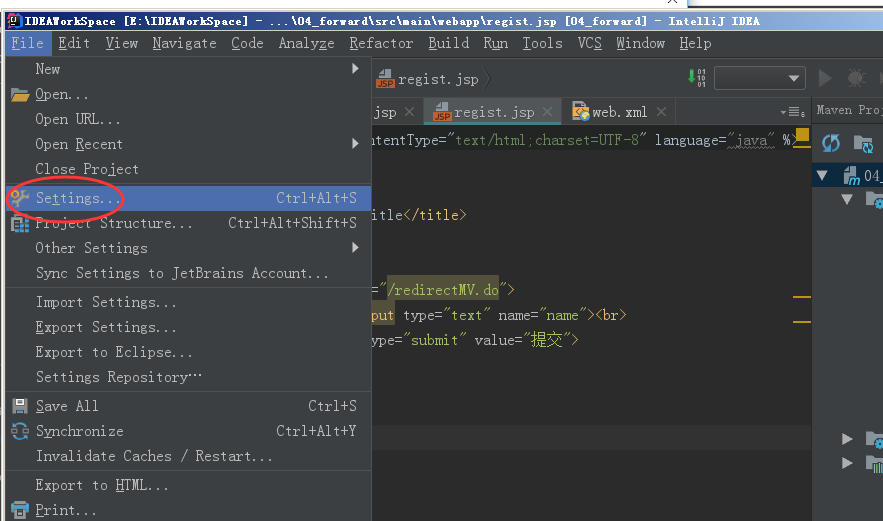The height and width of the screenshot is (521, 883).
Task: Select Synchronize menu entry
Action: [x=188, y=431]
